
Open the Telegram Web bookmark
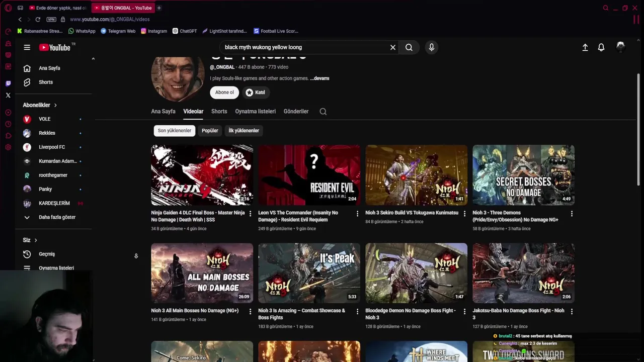coord(118,31)
